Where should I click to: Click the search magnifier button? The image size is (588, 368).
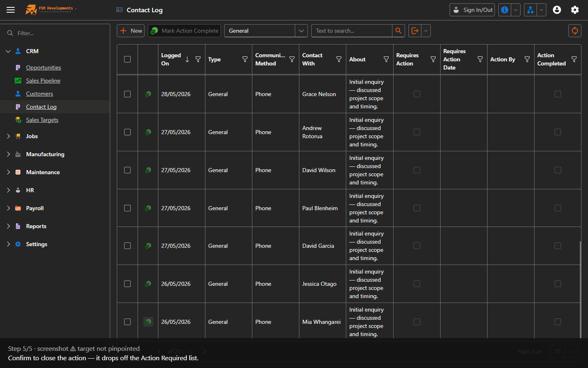399,31
